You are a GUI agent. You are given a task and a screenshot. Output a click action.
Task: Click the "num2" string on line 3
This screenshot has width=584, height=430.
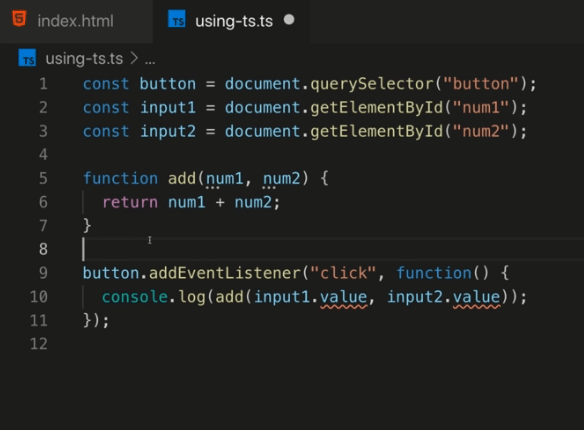[x=481, y=131]
